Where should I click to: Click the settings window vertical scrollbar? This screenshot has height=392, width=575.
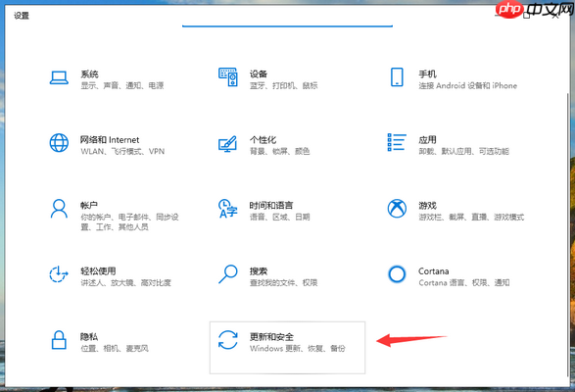point(567,235)
